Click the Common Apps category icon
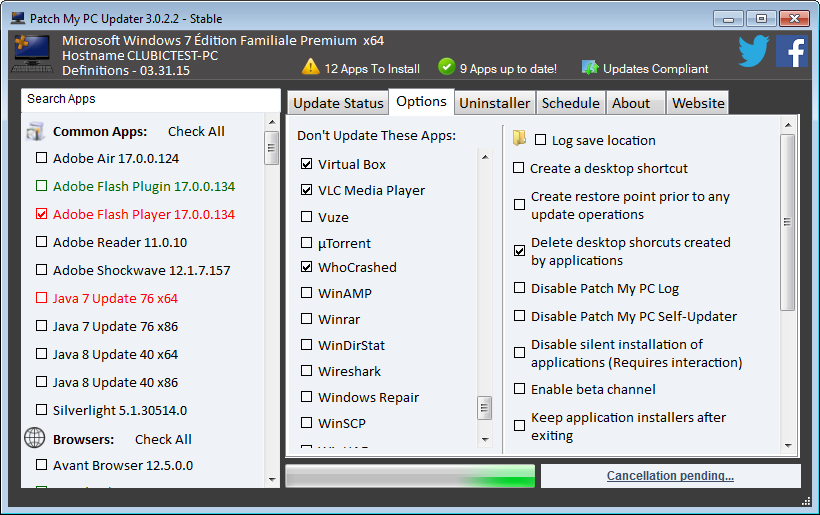The width and height of the screenshot is (820, 515). pos(35,131)
